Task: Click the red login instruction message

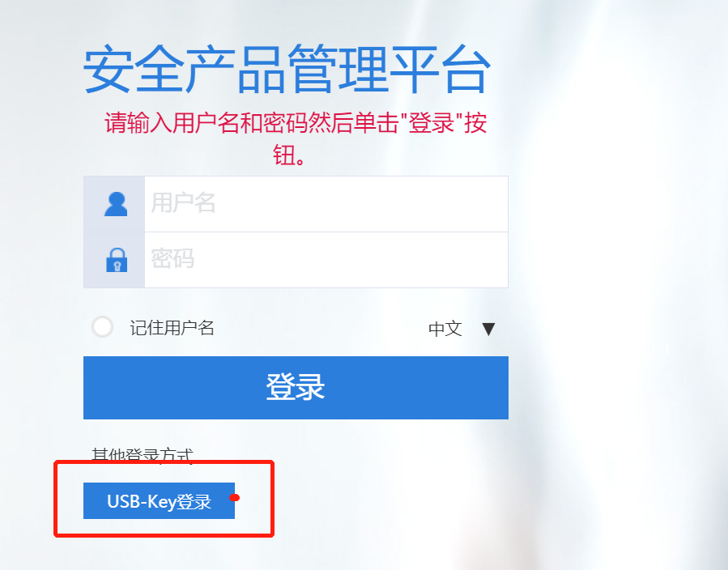Action: pos(296,138)
